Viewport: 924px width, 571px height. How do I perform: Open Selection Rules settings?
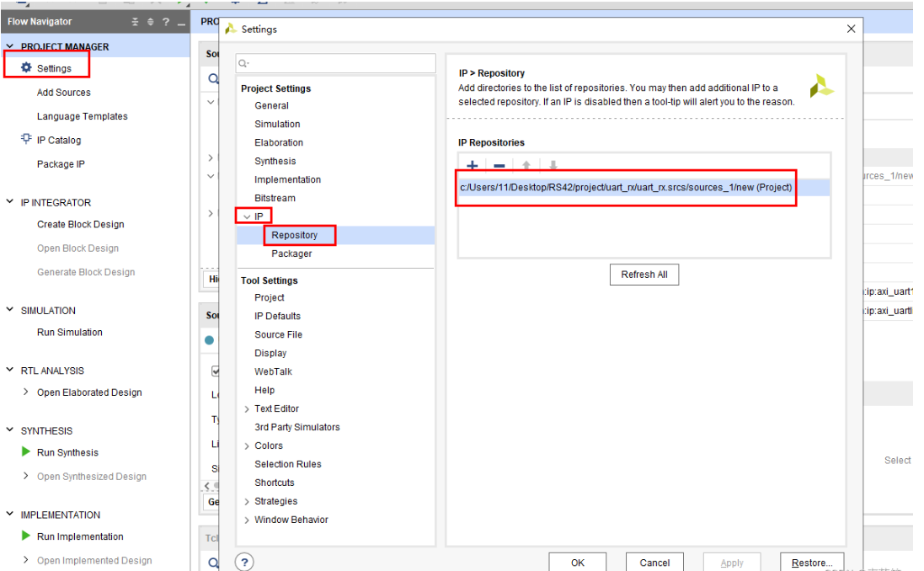pos(288,464)
